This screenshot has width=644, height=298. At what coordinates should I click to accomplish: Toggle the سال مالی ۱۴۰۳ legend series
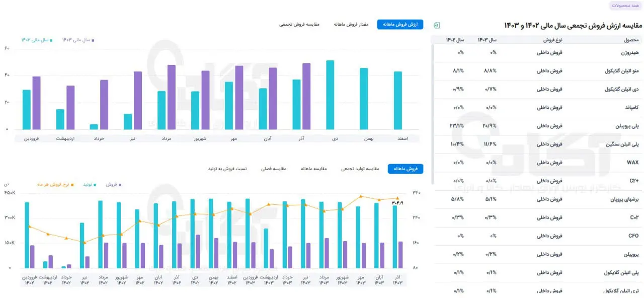[x=78, y=40]
